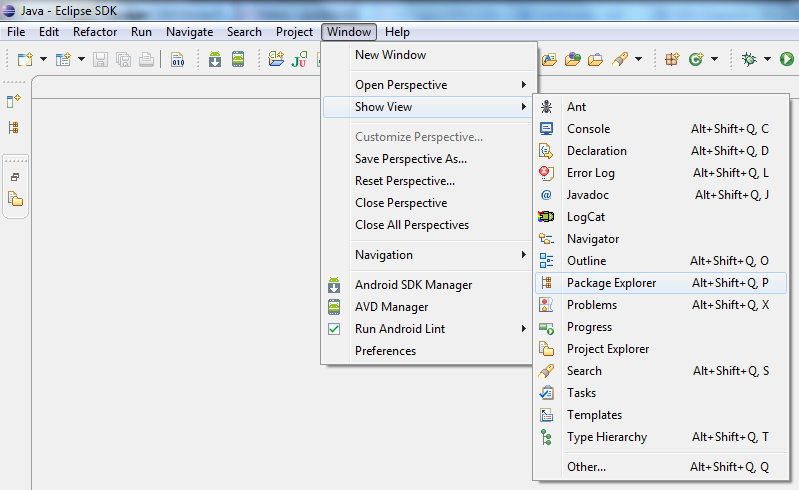Show the Ant view
Image resolution: width=799 pixels, height=490 pixels.
tap(661, 106)
